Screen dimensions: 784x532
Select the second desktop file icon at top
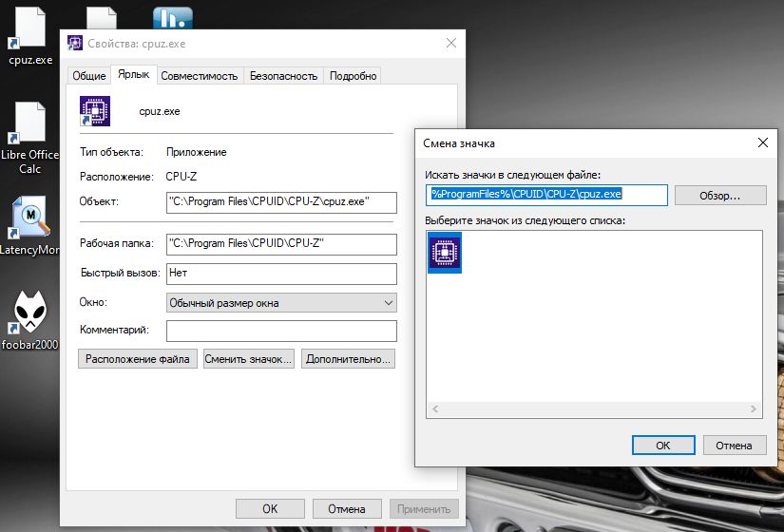[x=102, y=19]
